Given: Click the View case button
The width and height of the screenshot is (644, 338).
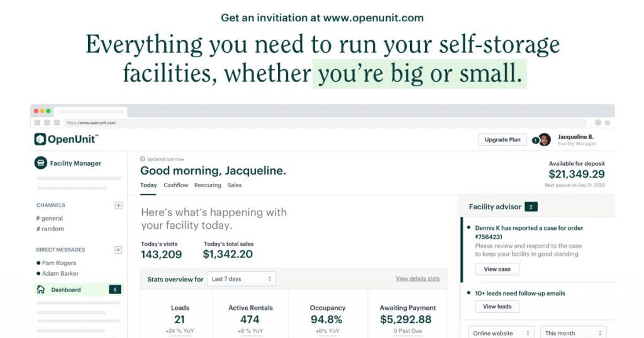Looking at the screenshot, I should point(497,269).
